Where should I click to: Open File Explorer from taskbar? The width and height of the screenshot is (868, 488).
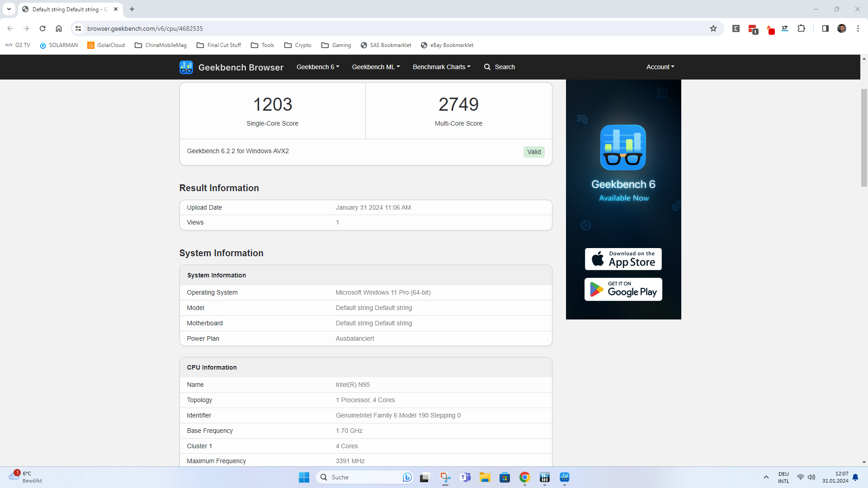(485, 477)
